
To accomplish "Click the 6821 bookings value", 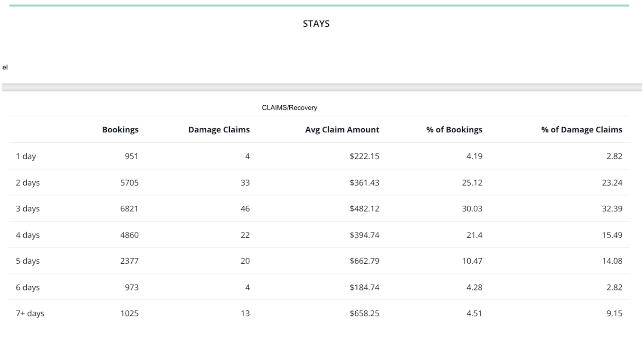I will point(129,209).
